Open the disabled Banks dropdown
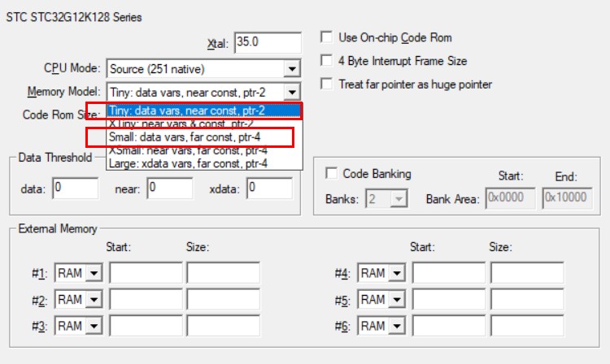610x364 pixels. pos(399,199)
